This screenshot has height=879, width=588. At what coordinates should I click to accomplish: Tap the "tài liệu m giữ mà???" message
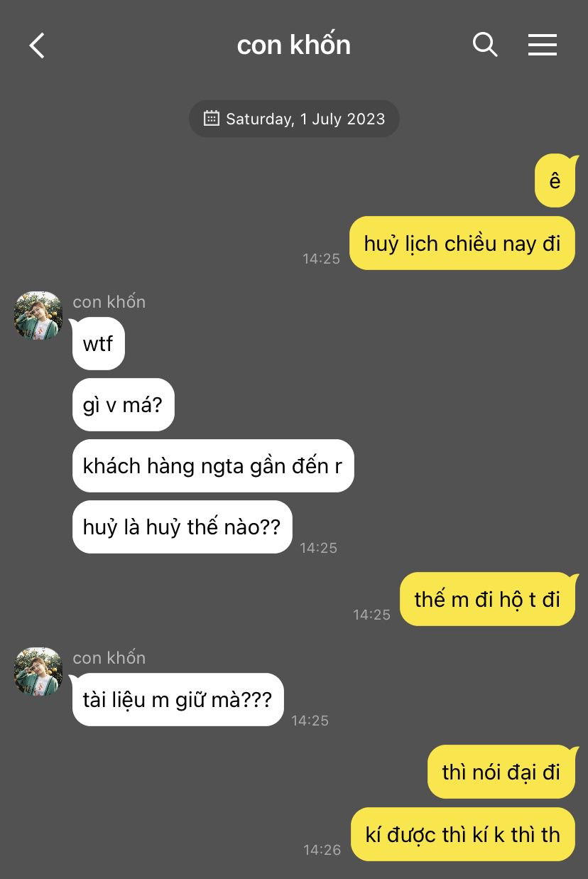pyautogui.click(x=178, y=699)
